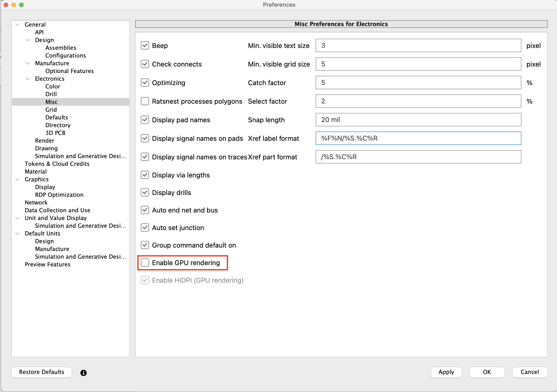Select RDP Optimization under Graphics
The height and width of the screenshot is (392, 557).
point(59,195)
